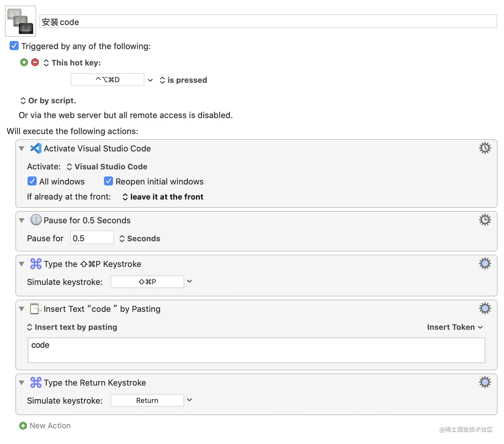This screenshot has width=504, height=444.
Task: Collapse the Insert Text by Pasting action
Action: click(22, 309)
